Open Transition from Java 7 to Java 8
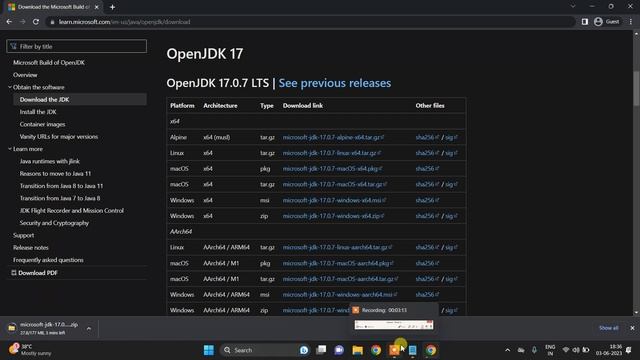The height and width of the screenshot is (360, 640). click(x=60, y=198)
